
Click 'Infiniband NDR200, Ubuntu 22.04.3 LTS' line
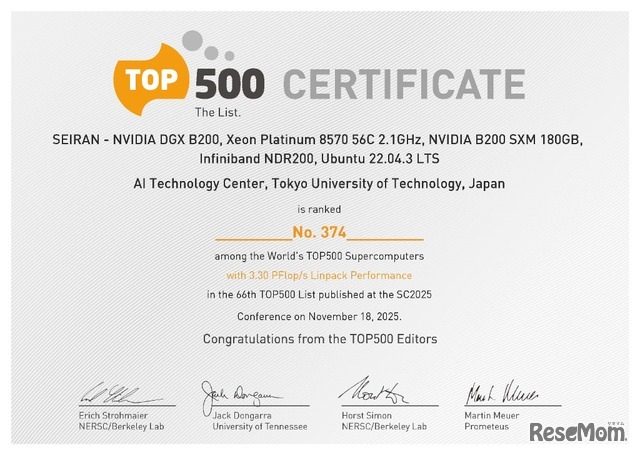point(319,159)
